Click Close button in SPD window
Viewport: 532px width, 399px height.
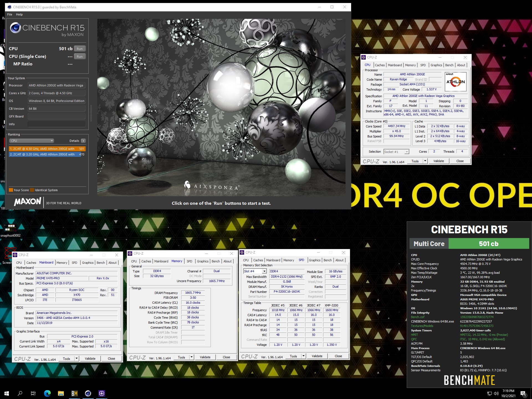(338, 356)
